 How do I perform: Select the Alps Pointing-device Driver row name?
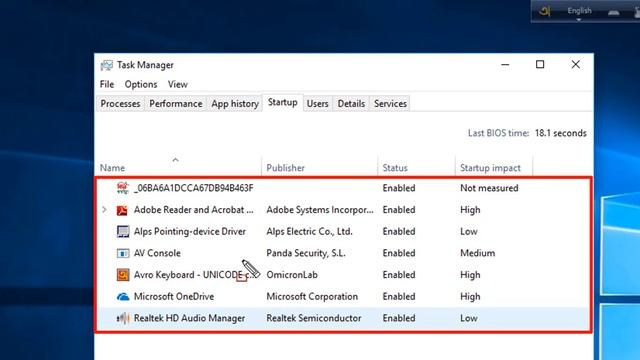190,231
